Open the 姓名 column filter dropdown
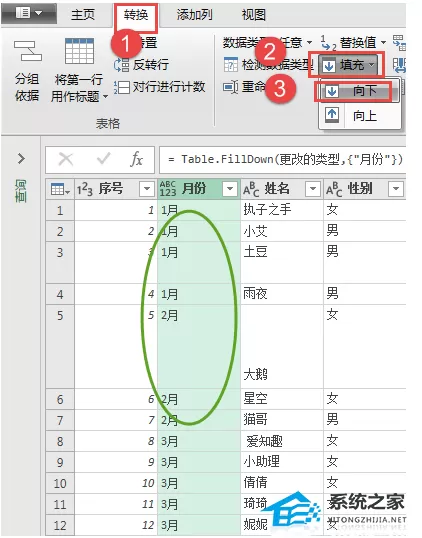The width and height of the screenshot is (422, 538). pyautogui.click(x=313, y=189)
